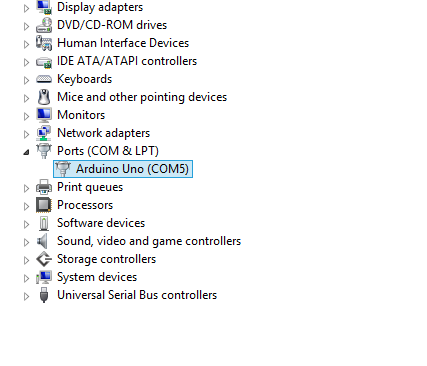Select Arduino Uno (COM5) device
Screen dimensions: 427x366
point(123,169)
